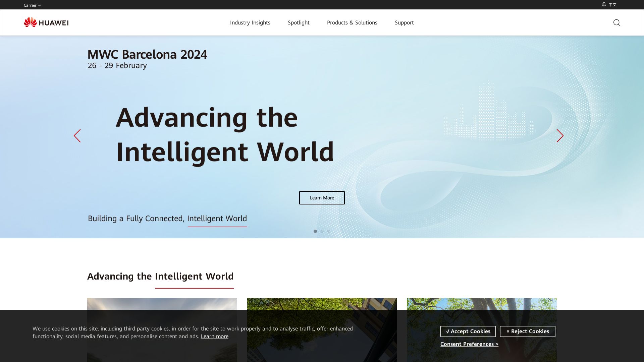
Task: Switch language to 中文
Action: click(612, 5)
